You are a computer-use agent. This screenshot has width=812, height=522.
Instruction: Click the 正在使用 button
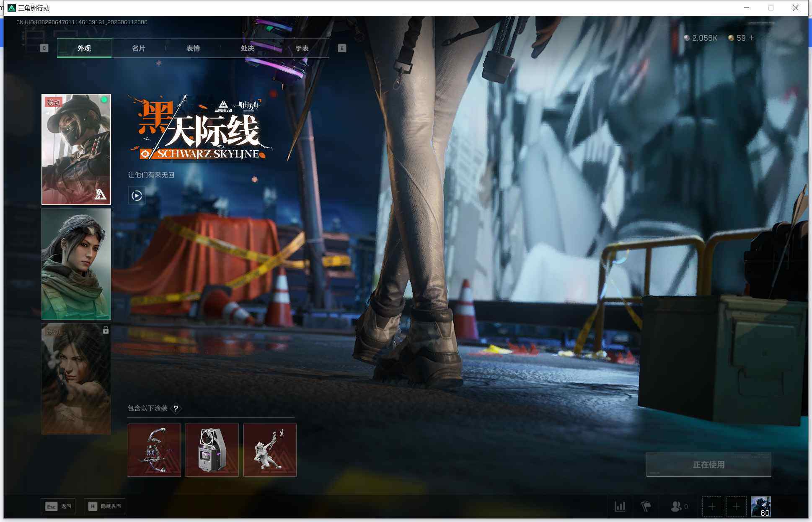pyautogui.click(x=709, y=465)
